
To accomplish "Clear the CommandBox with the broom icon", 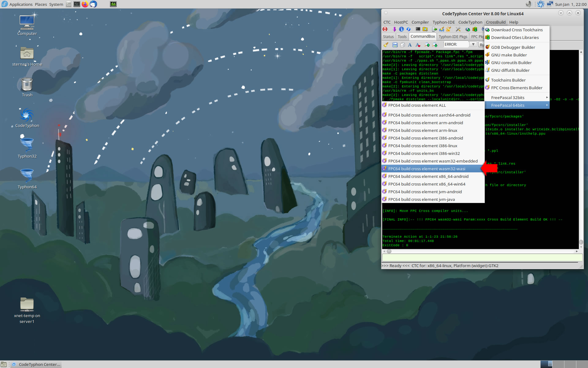I will click(x=386, y=45).
